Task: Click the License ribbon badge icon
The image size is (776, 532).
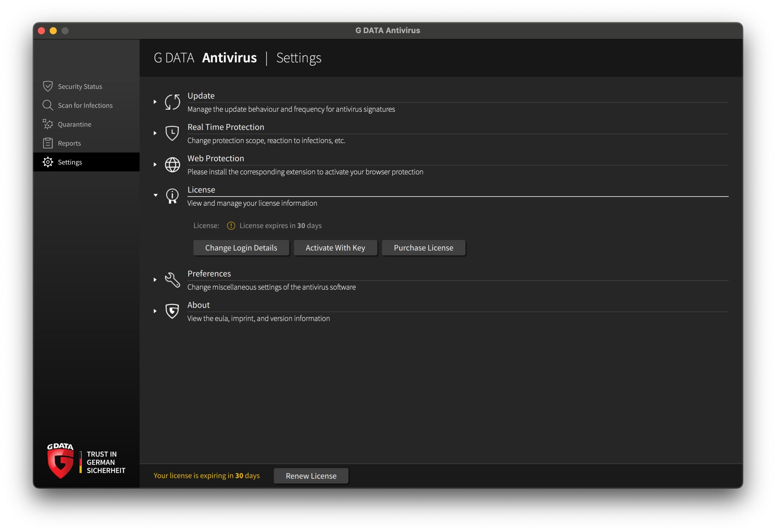Action: 172,196
